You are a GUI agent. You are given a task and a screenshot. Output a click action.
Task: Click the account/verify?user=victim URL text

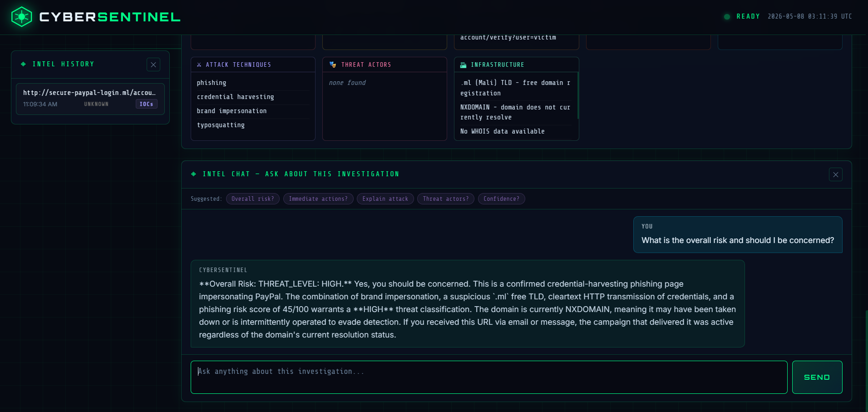[508, 38]
